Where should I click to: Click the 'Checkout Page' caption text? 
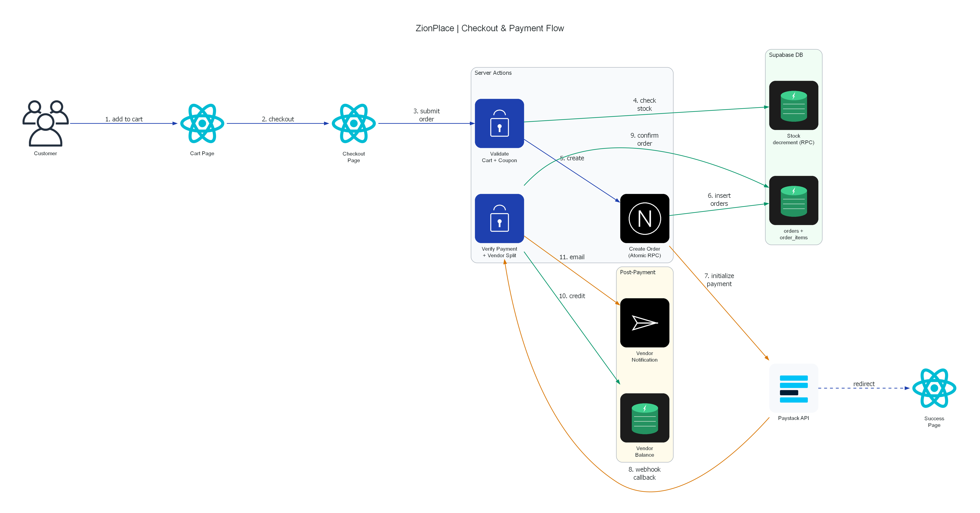click(x=353, y=157)
